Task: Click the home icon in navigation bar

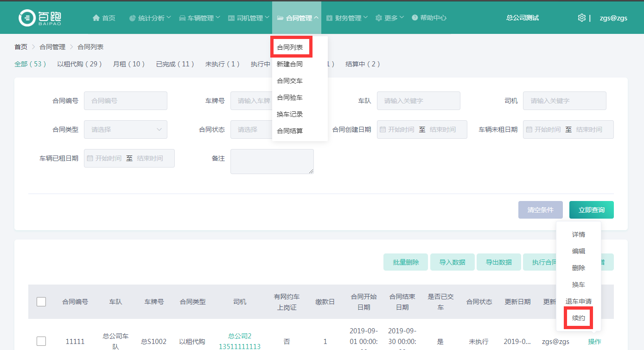Action: (96, 18)
